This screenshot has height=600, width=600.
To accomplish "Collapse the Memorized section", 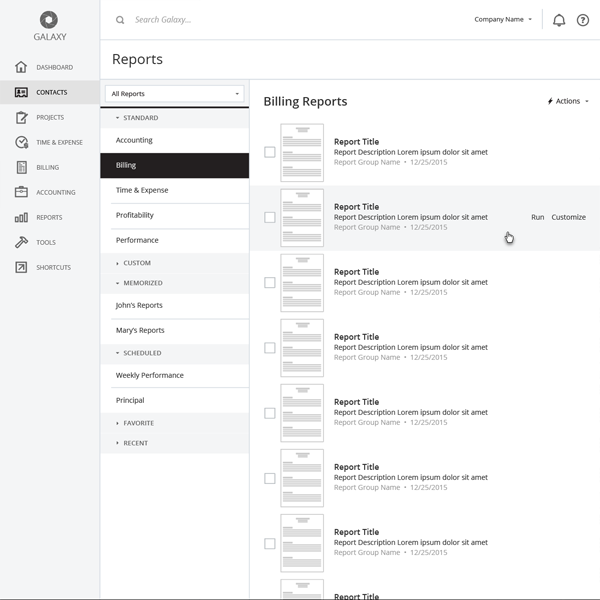I will 174,283.
